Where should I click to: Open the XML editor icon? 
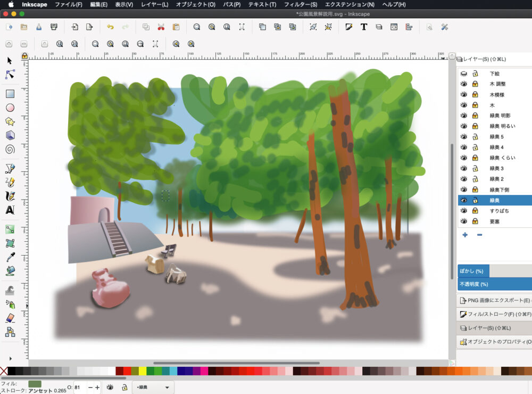(x=394, y=27)
